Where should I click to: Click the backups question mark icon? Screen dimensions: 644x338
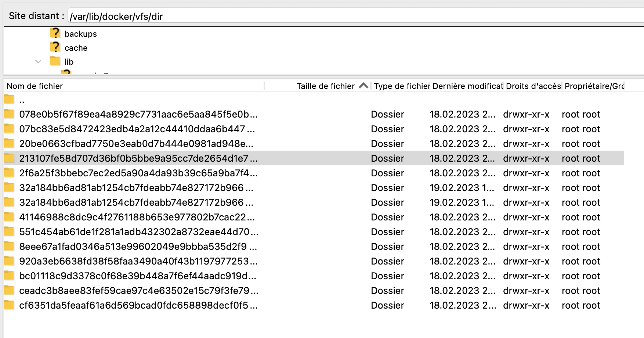(x=55, y=33)
